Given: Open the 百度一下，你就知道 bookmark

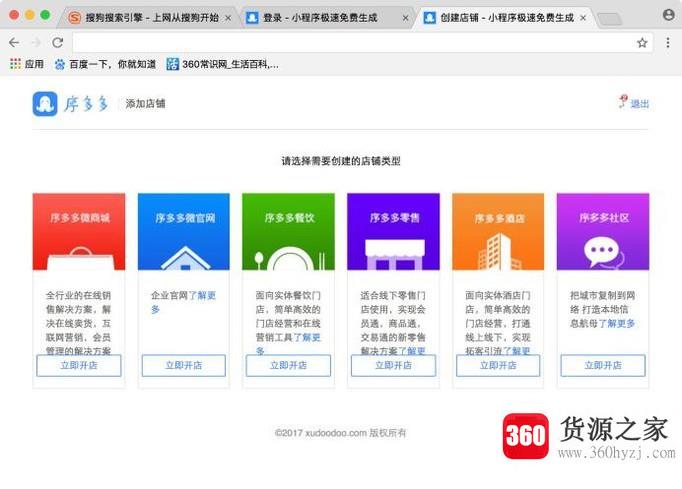Looking at the screenshot, I should click(105, 64).
